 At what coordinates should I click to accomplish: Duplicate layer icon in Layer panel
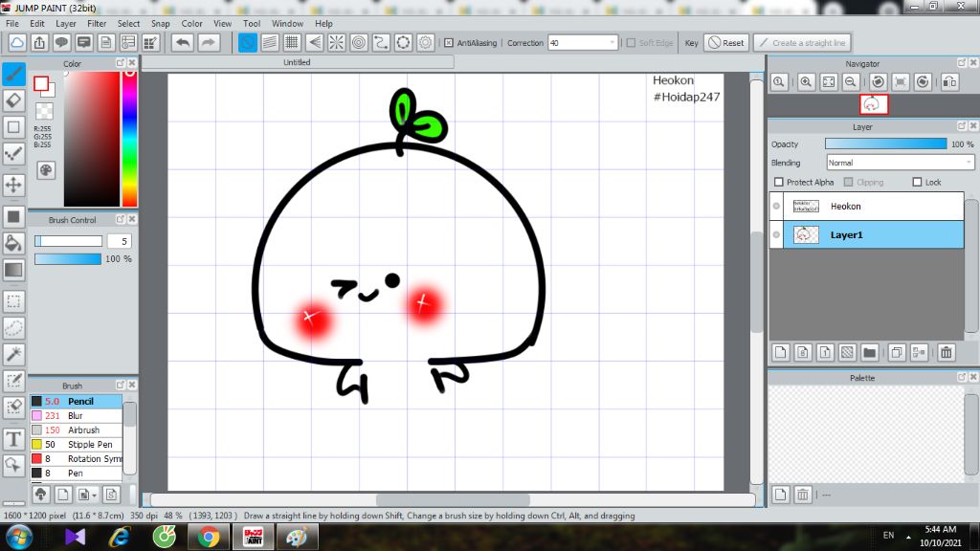(896, 352)
